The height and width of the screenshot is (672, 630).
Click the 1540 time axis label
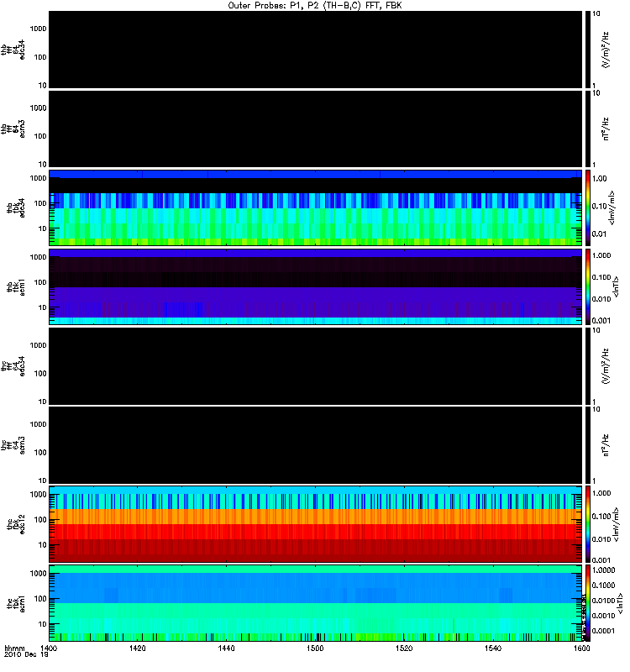(x=493, y=648)
